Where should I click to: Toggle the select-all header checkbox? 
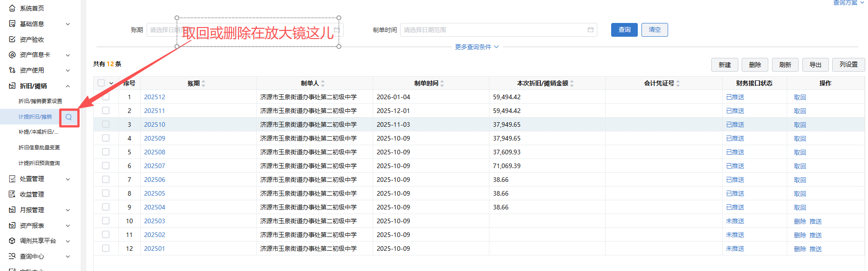pos(101,83)
